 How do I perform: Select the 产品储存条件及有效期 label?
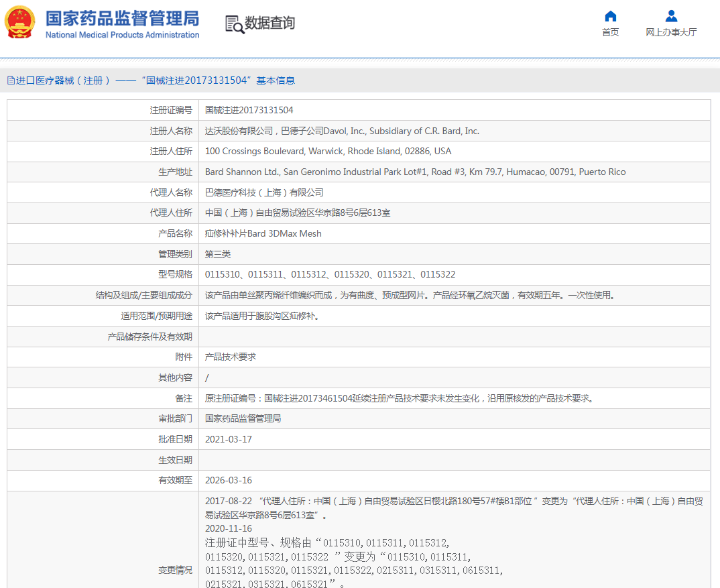tap(149, 337)
